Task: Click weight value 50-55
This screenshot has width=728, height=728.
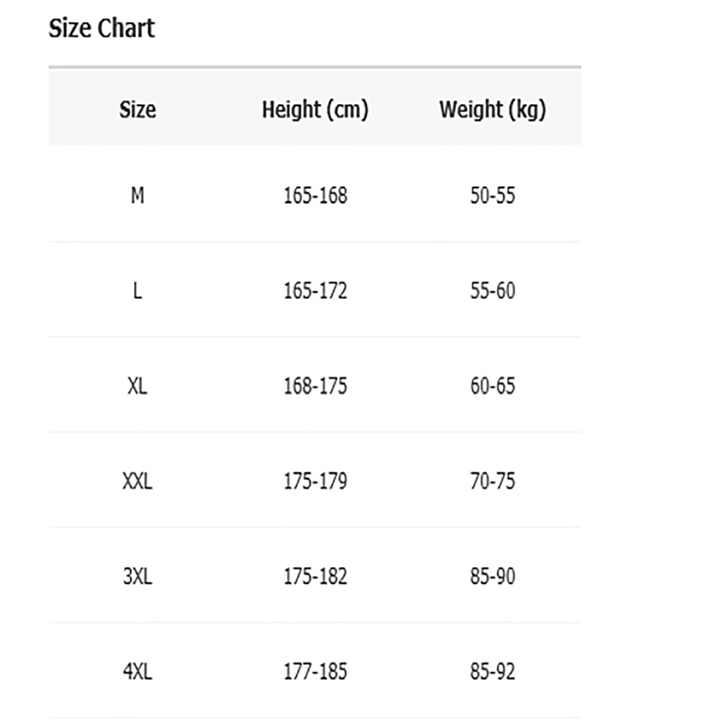Action: pos(493,195)
